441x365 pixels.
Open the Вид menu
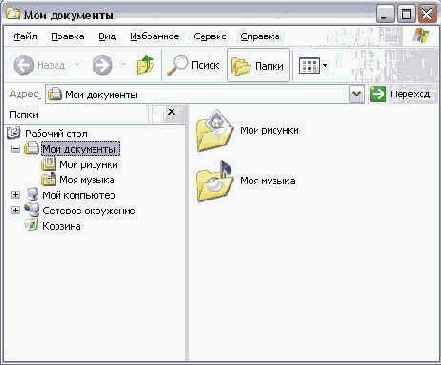[107, 36]
